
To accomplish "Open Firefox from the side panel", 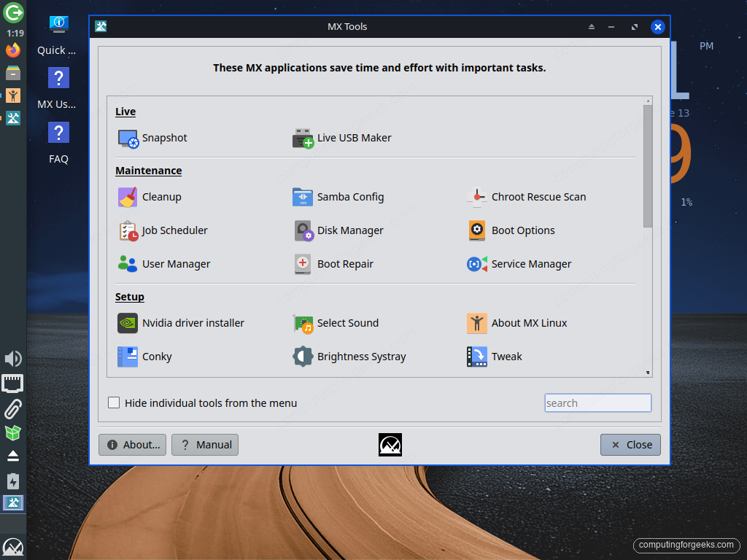I will pos(13,50).
